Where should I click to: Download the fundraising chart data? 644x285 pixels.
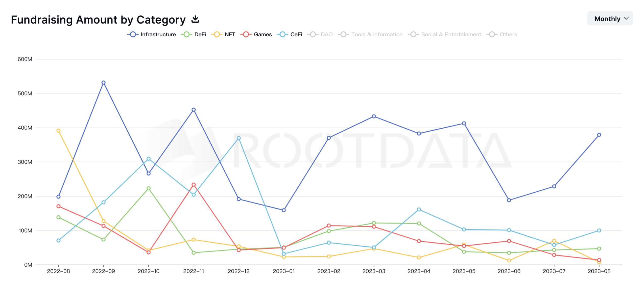(195, 19)
